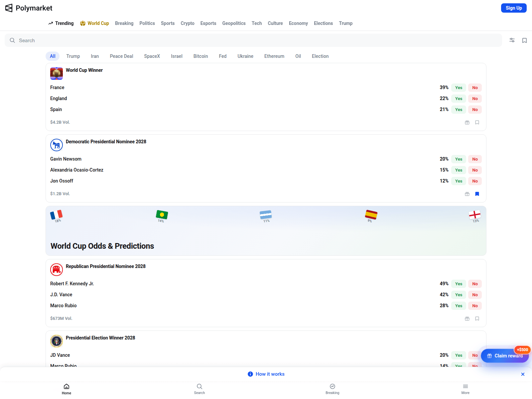
Task: Bookmark the Republican Presidential Nominee market
Action: tap(477, 319)
